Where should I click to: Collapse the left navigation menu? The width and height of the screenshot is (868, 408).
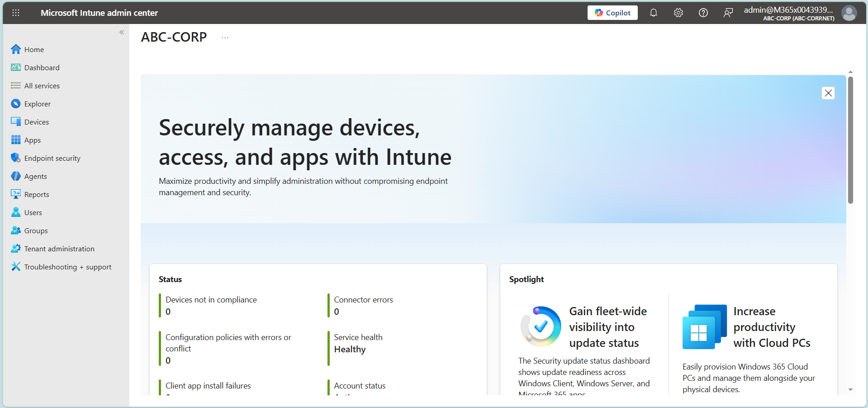[122, 32]
